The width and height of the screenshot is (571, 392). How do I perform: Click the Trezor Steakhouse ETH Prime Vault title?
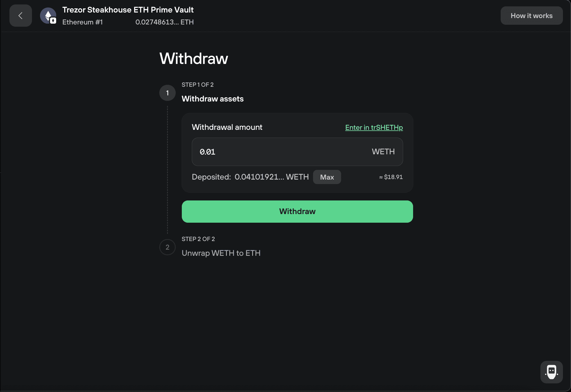(128, 10)
